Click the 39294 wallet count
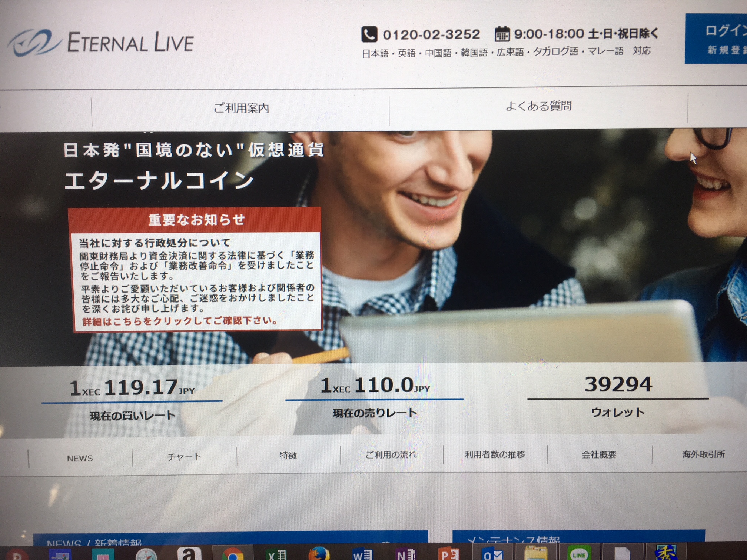Screen dimensions: 747x560 click(618, 384)
